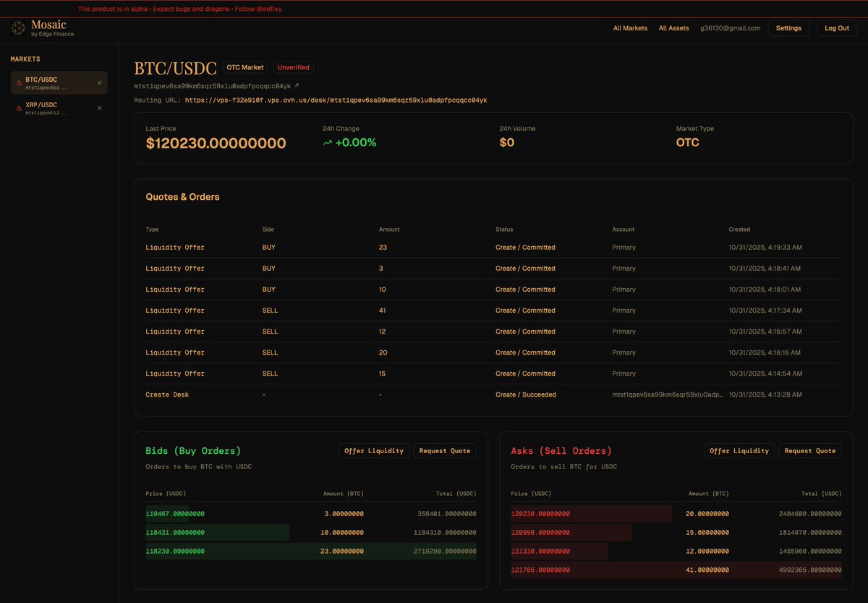The height and width of the screenshot is (603, 868).
Task: Click the timestamp 10/31/2025, 4:19:33 AM
Action: click(x=765, y=248)
